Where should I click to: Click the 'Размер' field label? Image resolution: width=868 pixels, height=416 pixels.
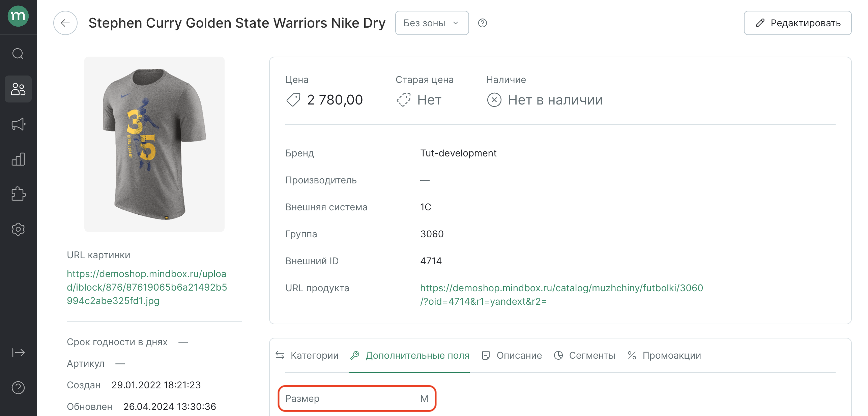click(x=302, y=398)
